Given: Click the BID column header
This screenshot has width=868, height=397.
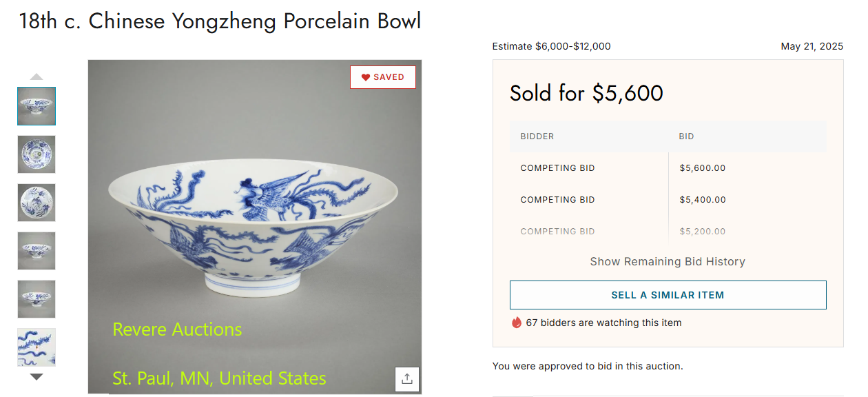Looking at the screenshot, I should [x=686, y=136].
